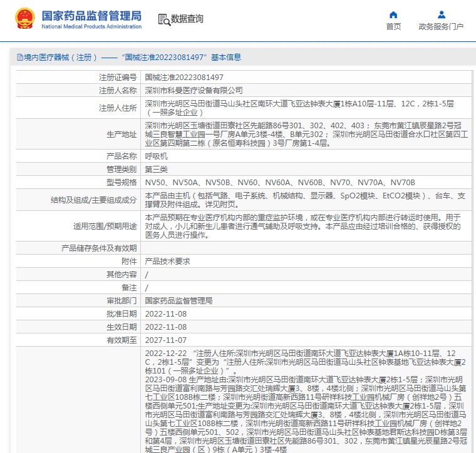Click the date in the 批准日期 row
The width and height of the screenshot is (476, 453).
[x=166, y=313]
